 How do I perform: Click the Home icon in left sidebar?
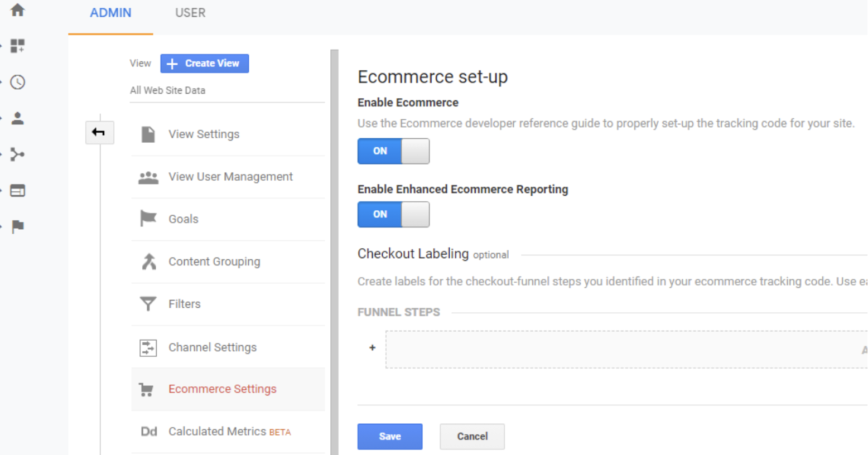coord(17,10)
